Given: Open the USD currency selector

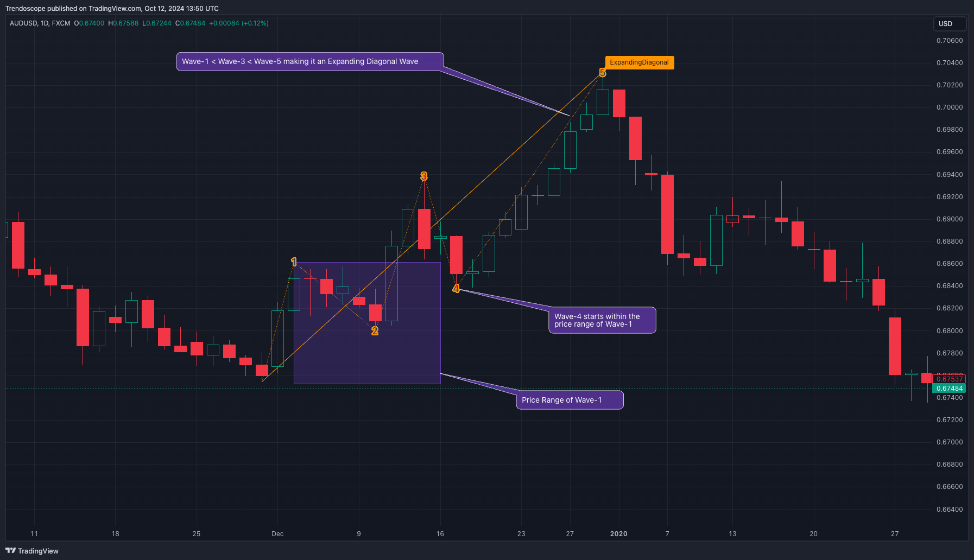Looking at the screenshot, I should 950,24.
